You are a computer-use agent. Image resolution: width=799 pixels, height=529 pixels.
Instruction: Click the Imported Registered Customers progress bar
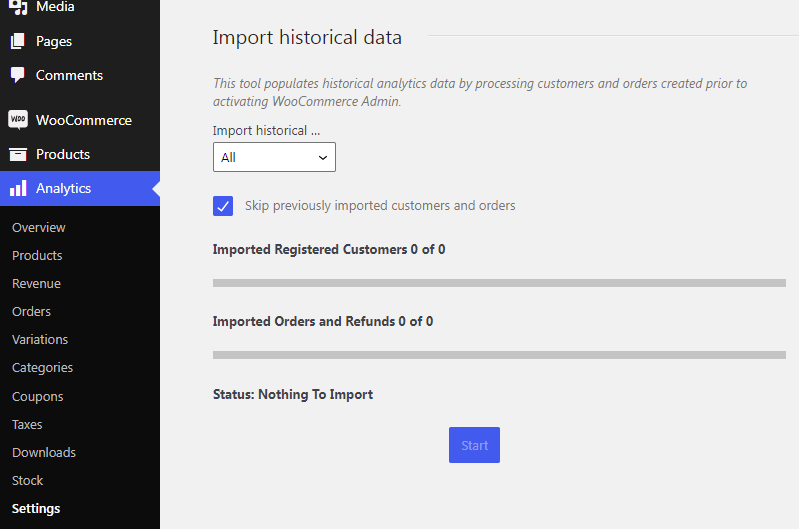[x=499, y=283]
